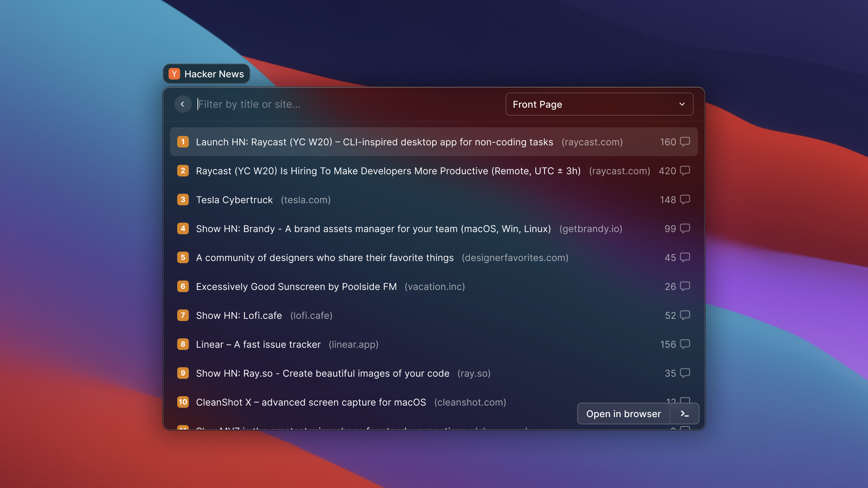
Task: Click the rank 5 orange badge
Action: (x=183, y=257)
